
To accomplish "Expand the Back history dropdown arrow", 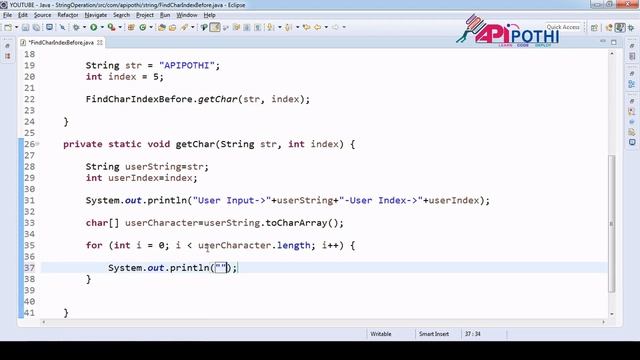I will (x=326, y=27).
